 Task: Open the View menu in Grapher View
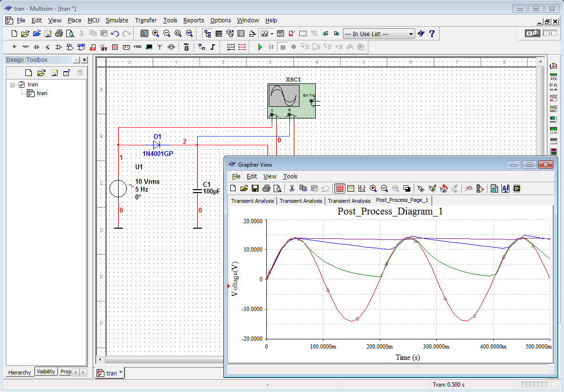pos(270,176)
